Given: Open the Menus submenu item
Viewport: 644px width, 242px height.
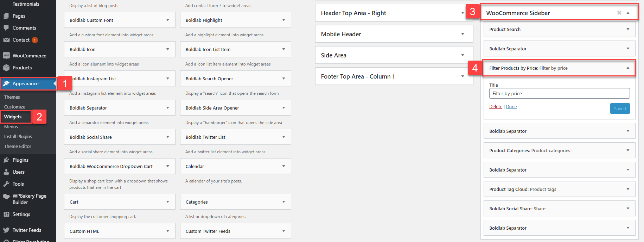Looking at the screenshot, I should click(11, 126).
